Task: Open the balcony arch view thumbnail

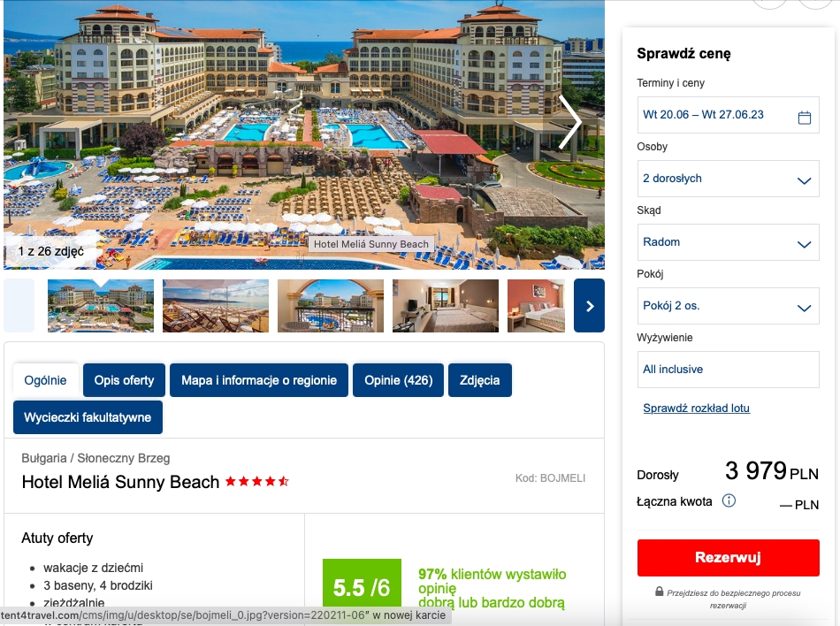Action: [331, 306]
